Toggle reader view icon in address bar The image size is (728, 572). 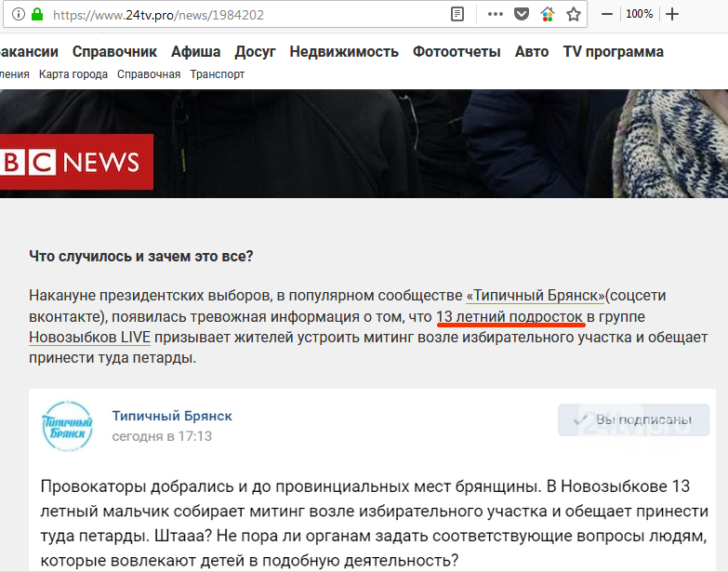[457, 14]
